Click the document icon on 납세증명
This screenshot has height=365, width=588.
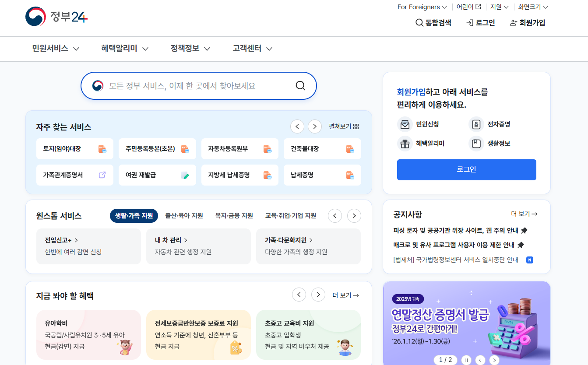(350, 175)
